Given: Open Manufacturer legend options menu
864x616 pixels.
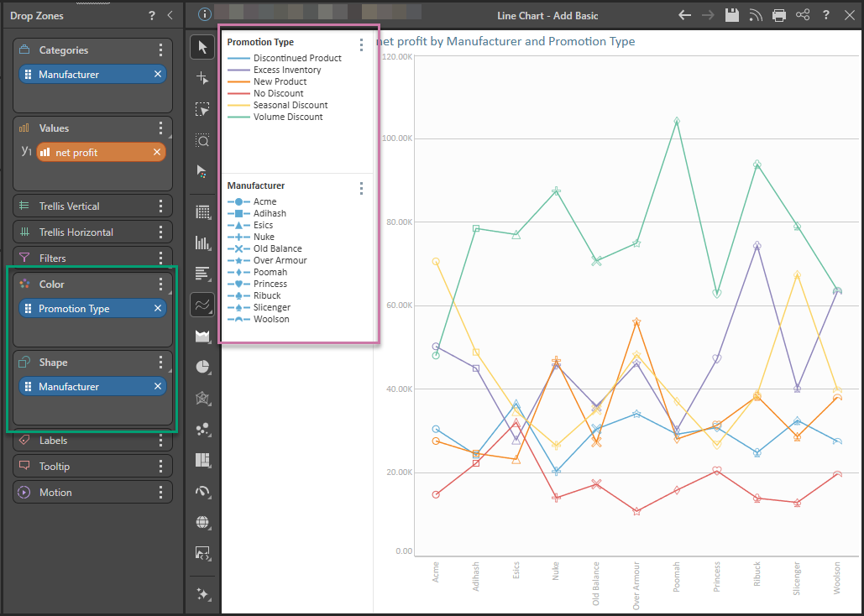Looking at the screenshot, I should click(x=361, y=189).
